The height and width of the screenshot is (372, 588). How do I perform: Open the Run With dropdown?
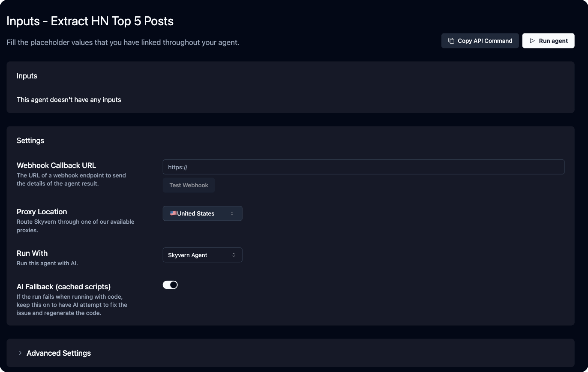[202, 255]
